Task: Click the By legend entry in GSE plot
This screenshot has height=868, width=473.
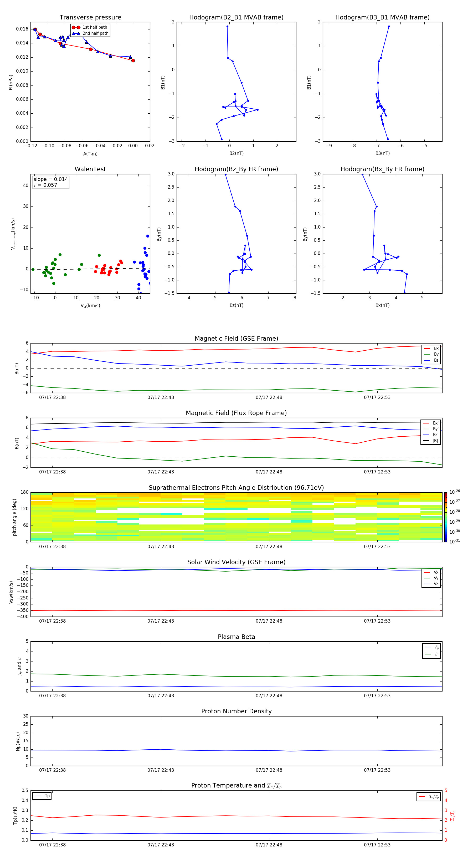Action: tap(431, 354)
